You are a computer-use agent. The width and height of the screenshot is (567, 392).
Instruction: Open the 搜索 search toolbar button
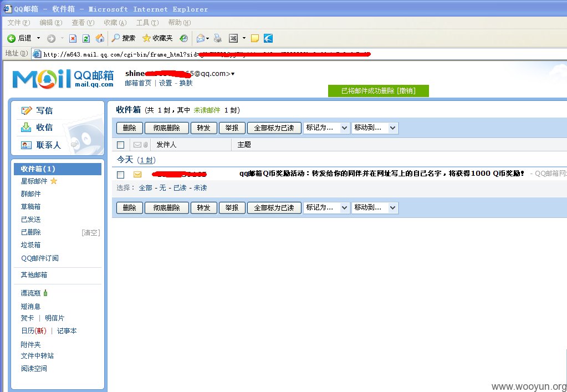[x=123, y=38]
